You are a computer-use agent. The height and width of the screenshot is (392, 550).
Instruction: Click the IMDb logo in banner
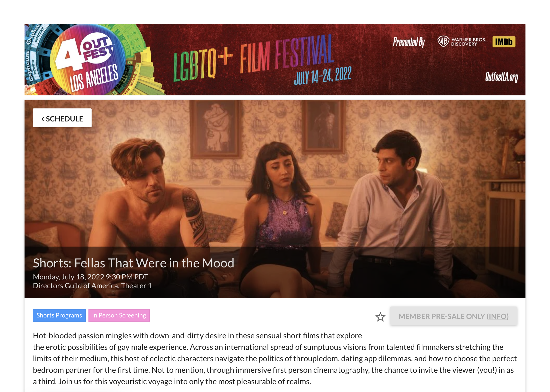point(504,42)
